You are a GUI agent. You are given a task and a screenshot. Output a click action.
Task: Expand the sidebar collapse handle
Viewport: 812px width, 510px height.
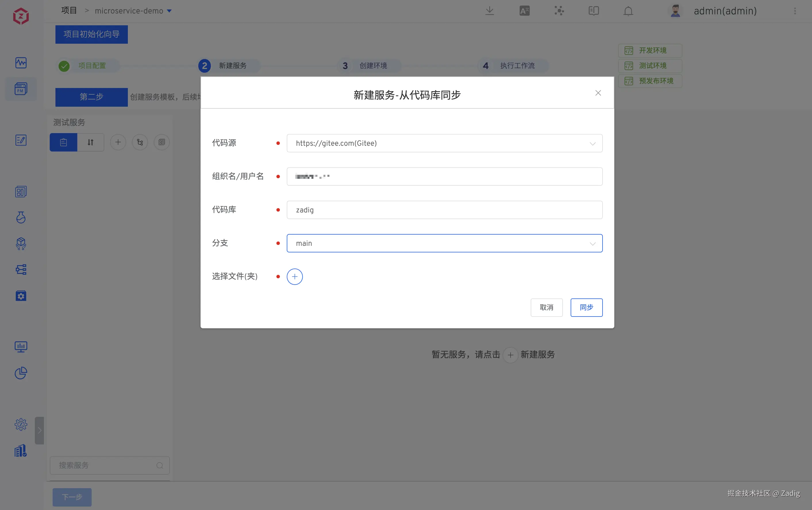pyautogui.click(x=39, y=430)
